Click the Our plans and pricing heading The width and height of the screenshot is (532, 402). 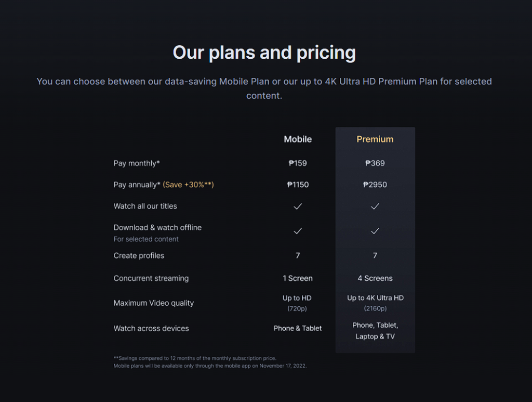tap(264, 53)
